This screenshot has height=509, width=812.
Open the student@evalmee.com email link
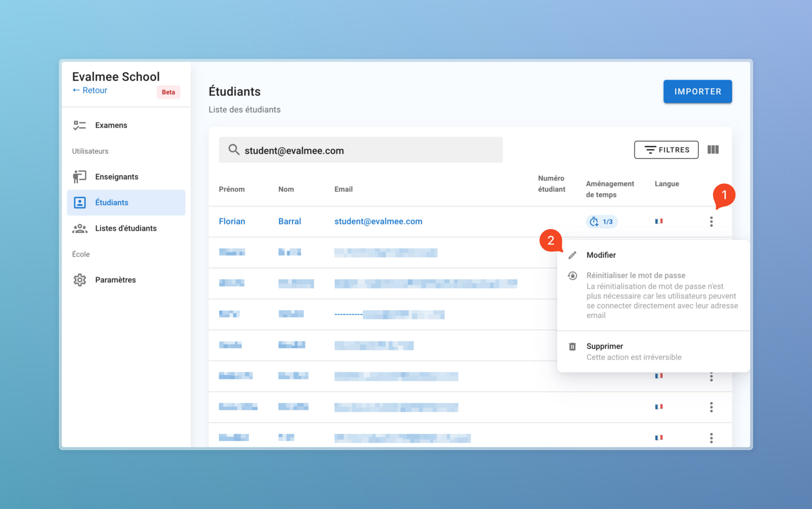click(x=378, y=221)
